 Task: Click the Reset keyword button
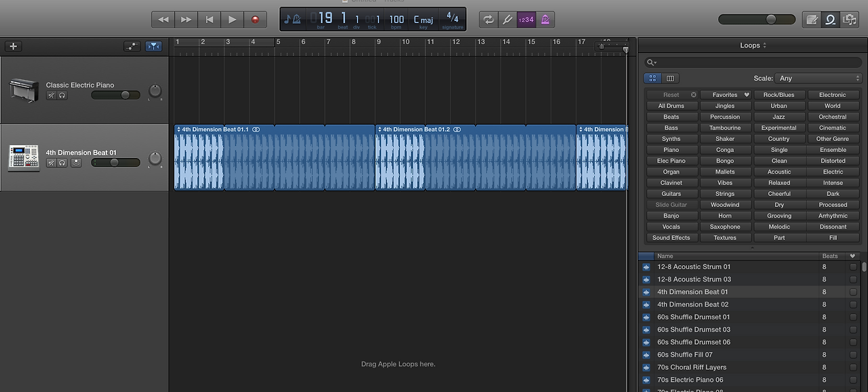tap(671, 95)
